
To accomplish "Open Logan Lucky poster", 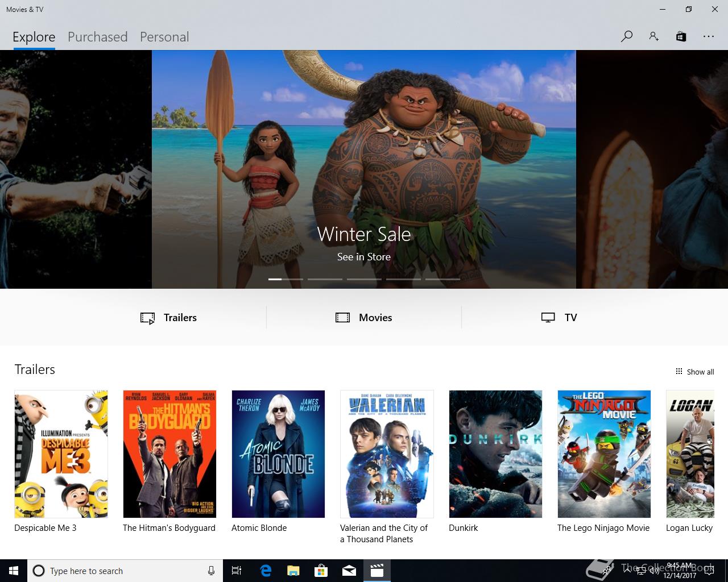I will tap(690, 454).
